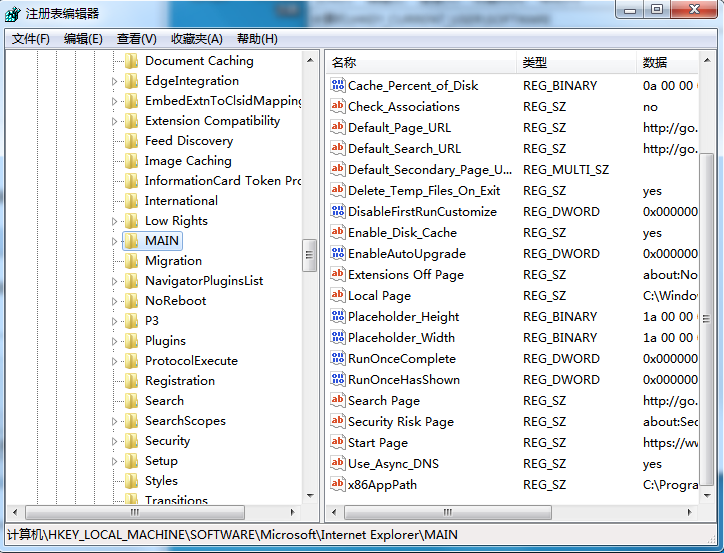This screenshot has height=553, width=724.
Task: Open the 编辑(E) menu
Action: 83,39
